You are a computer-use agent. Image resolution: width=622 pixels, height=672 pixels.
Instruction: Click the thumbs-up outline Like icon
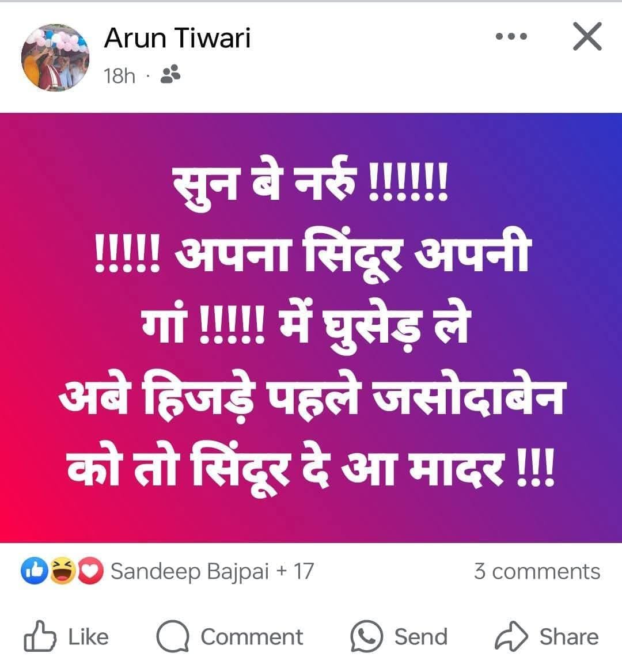[39, 636]
